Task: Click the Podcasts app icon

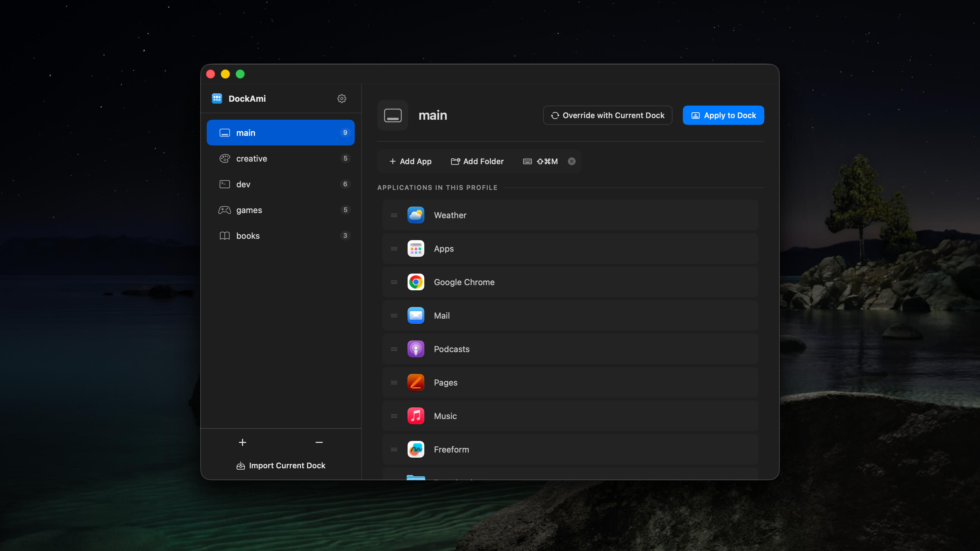Action: point(415,349)
